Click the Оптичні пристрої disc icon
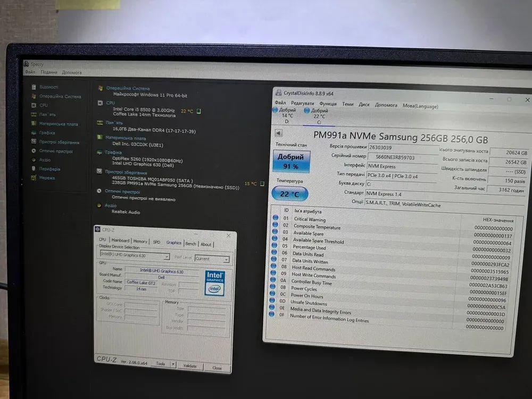The width and height of the screenshot is (532, 399). (34, 151)
